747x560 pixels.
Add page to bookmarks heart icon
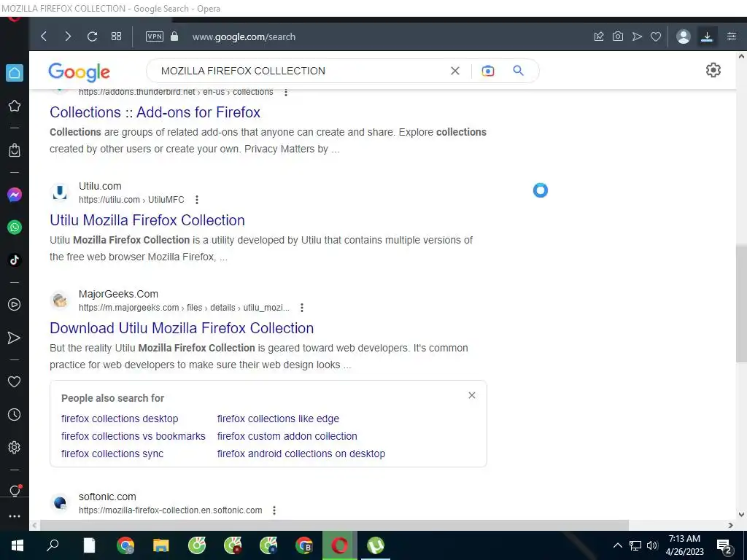[x=656, y=36]
